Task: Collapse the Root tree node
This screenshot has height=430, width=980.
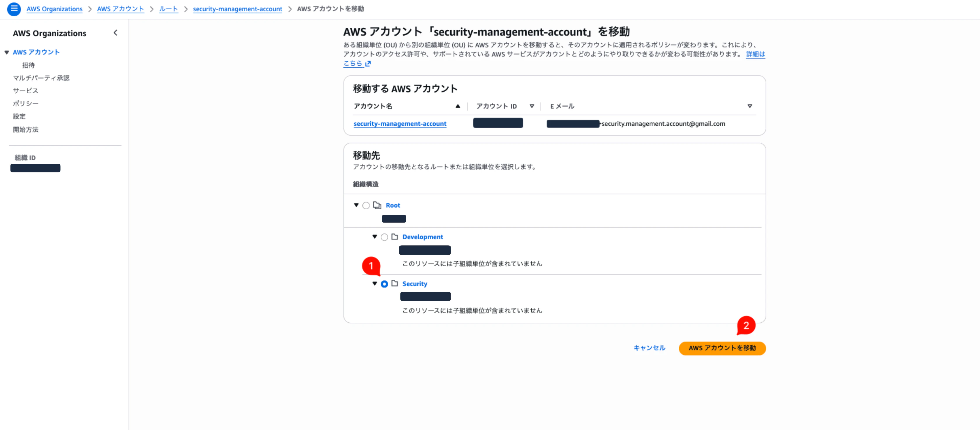Action: click(356, 205)
